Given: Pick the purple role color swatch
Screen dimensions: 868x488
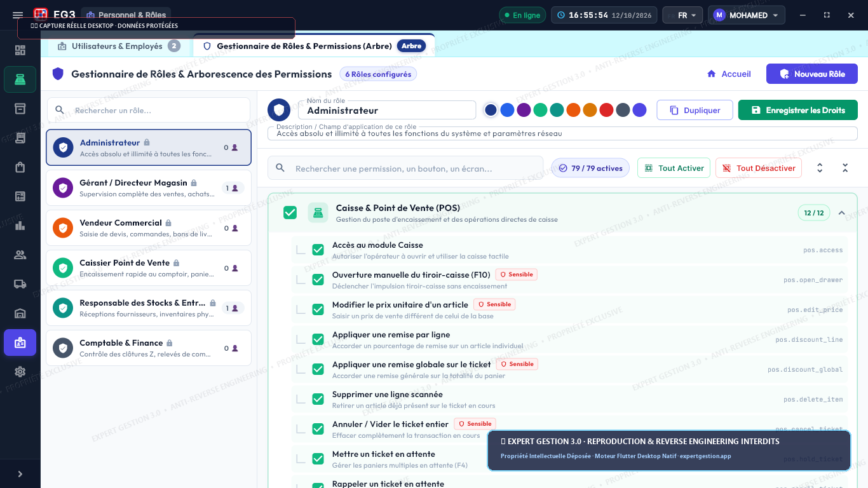Looking at the screenshot, I should [x=524, y=110].
